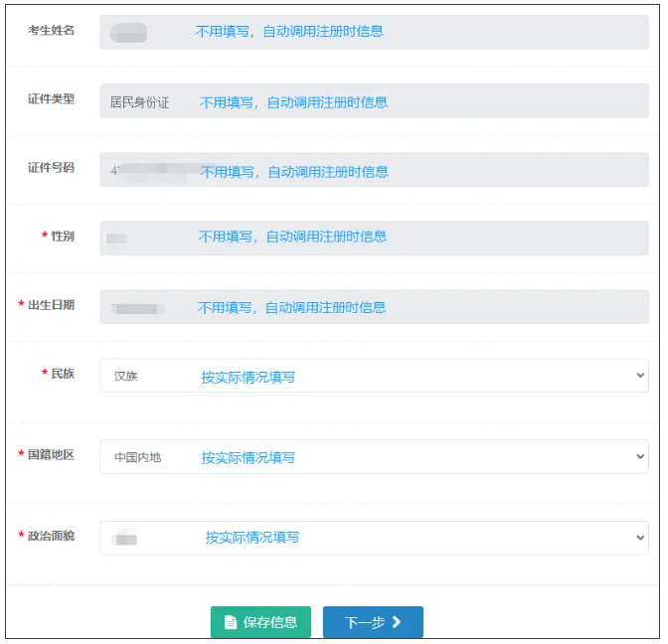Viewport: 668px width, 644px height.
Task: Click the required 出生日期 label
Action: [51, 305]
